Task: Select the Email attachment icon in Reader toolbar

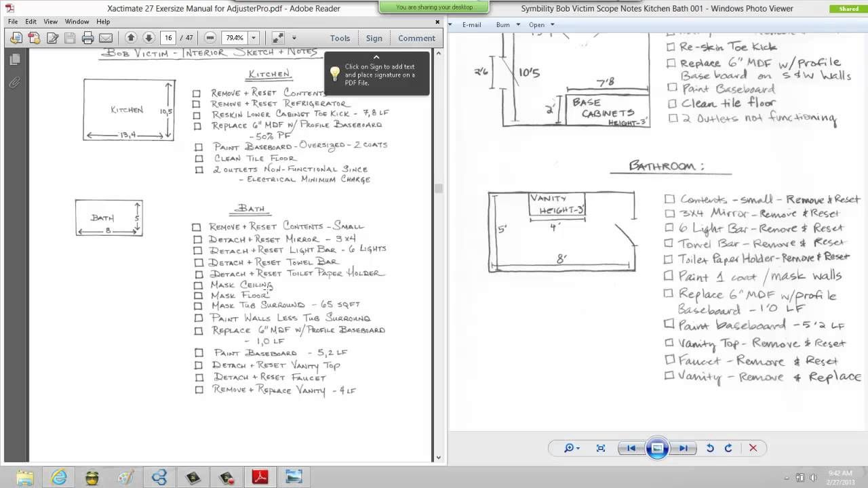Action: point(105,37)
